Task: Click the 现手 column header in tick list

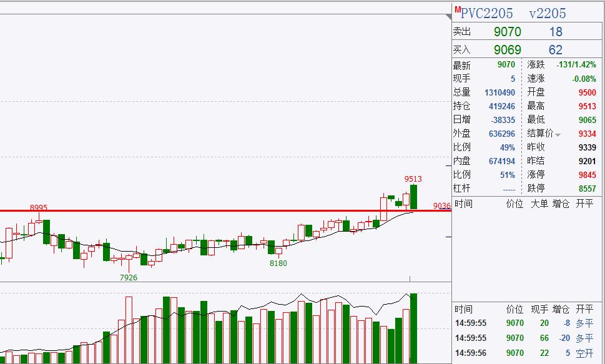Action: 539,309
